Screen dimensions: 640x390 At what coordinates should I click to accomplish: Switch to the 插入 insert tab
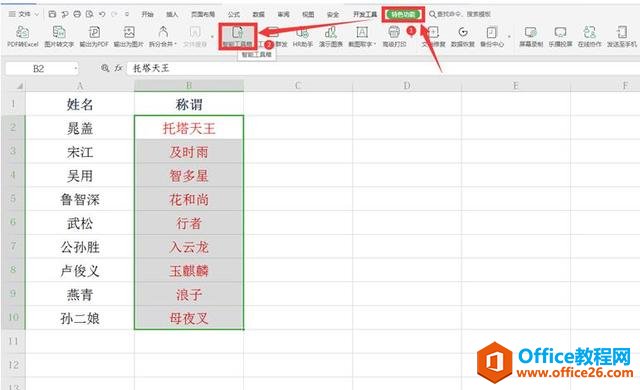coord(172,14)
